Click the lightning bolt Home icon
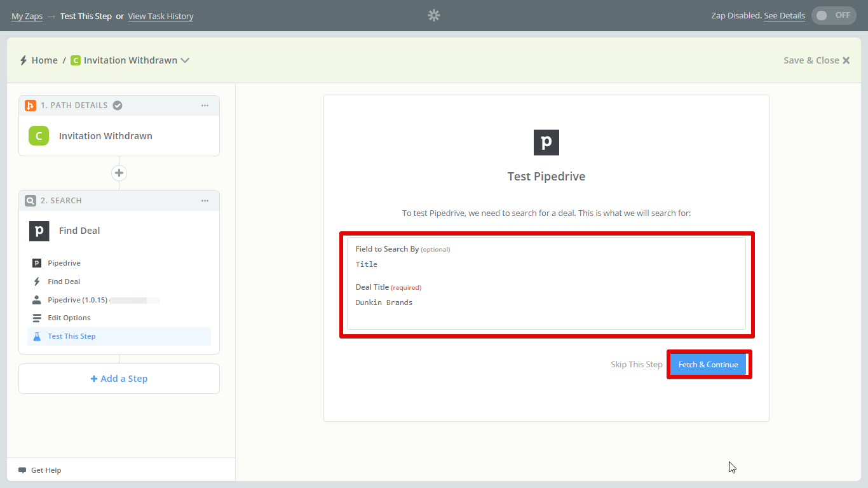868x488 pixels. 24,60
